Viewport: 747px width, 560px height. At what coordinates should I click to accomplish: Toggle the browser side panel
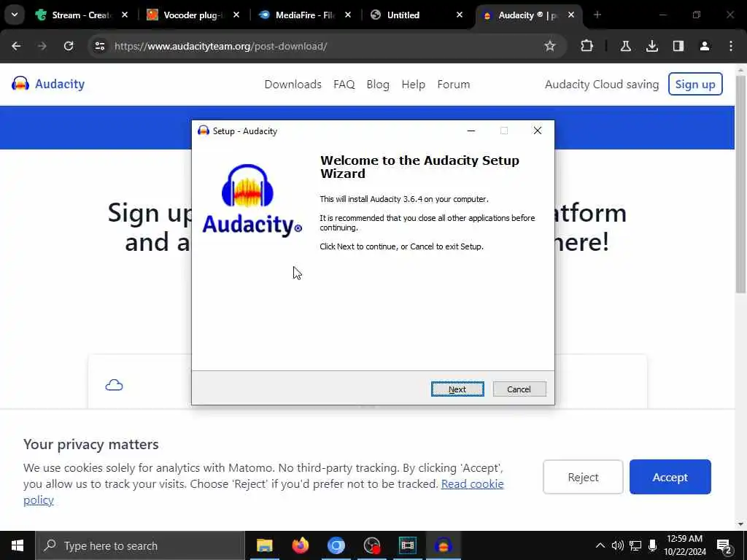coord(678,46)
